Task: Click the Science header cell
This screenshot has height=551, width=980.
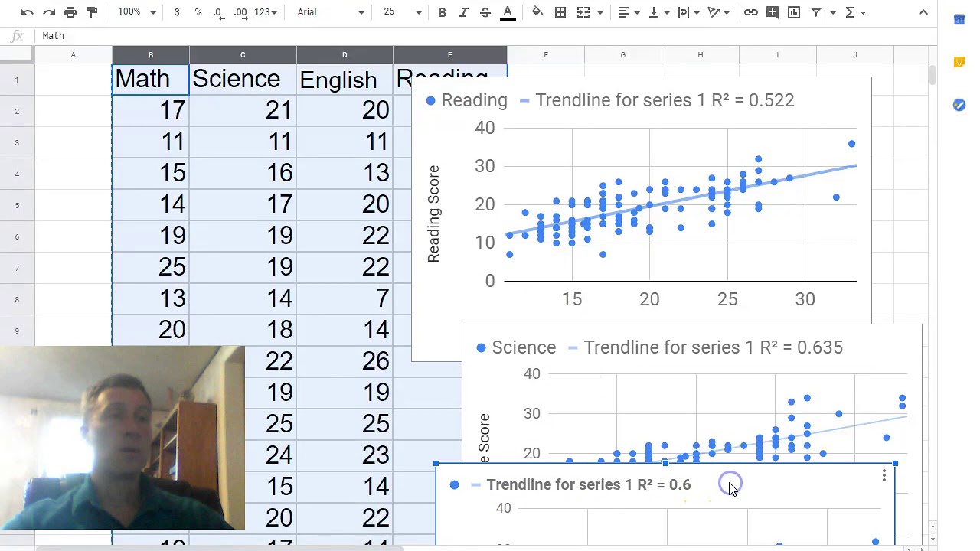Action: point(243,80)
